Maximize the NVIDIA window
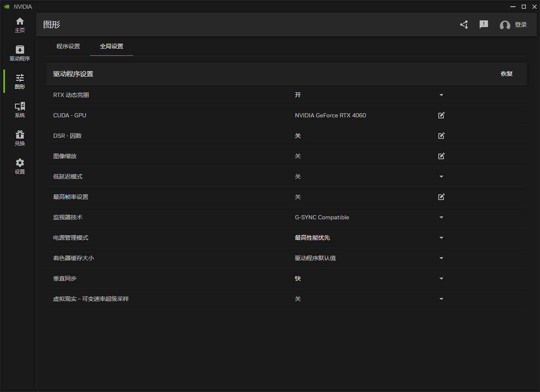The height and width of the screenshot is (392, 540). coord(524,7)
